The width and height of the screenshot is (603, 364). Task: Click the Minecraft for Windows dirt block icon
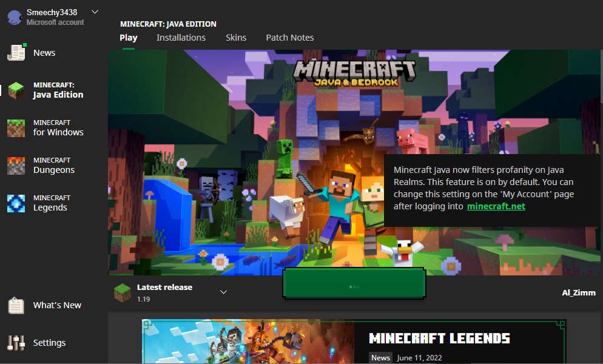(16, 128)
